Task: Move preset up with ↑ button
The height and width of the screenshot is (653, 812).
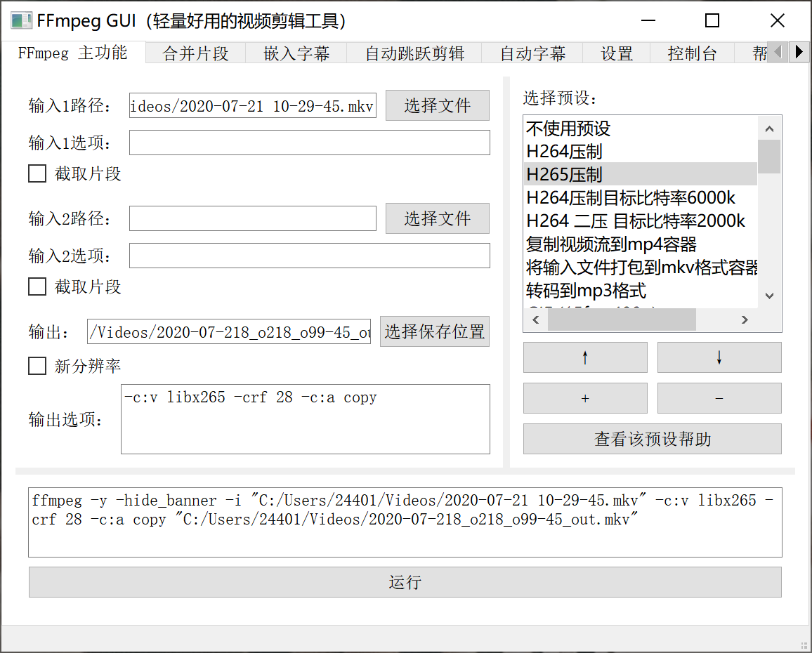Action: tap(585, 357)
